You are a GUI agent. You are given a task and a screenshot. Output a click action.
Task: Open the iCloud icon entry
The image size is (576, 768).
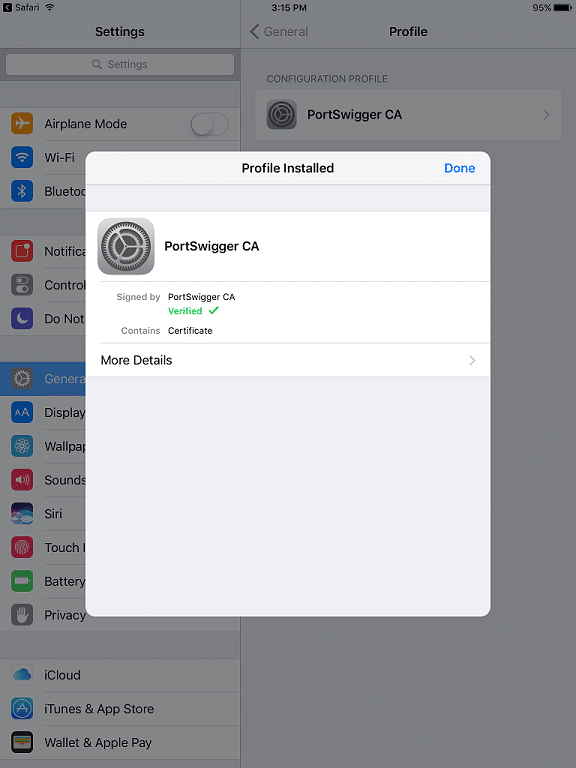click(x=22, y=675)
